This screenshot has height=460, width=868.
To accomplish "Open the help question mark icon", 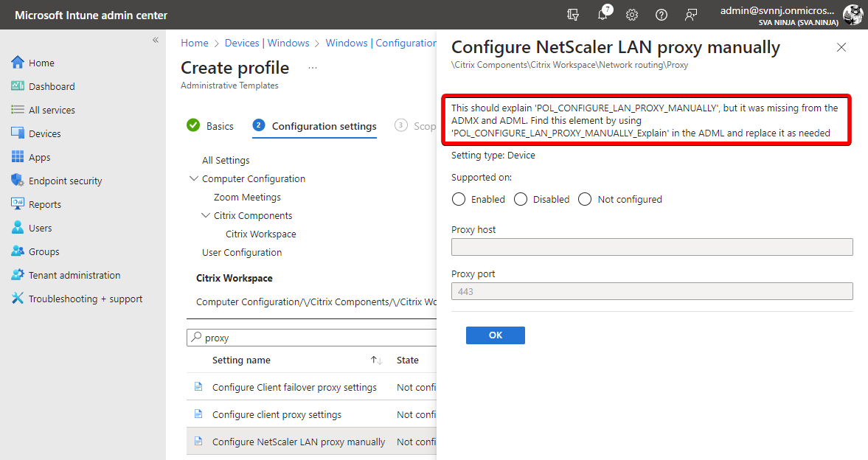I will [x=662, y=15].
